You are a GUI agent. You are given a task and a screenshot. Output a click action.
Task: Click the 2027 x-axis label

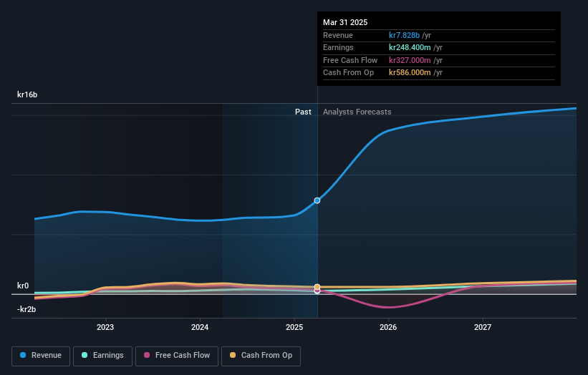[483, 327]
